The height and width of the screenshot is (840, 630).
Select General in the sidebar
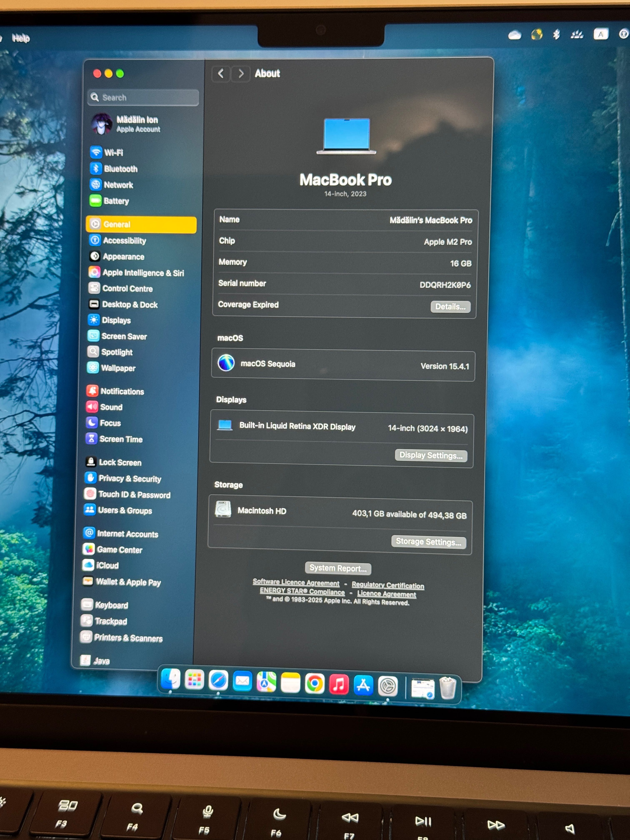141,224
